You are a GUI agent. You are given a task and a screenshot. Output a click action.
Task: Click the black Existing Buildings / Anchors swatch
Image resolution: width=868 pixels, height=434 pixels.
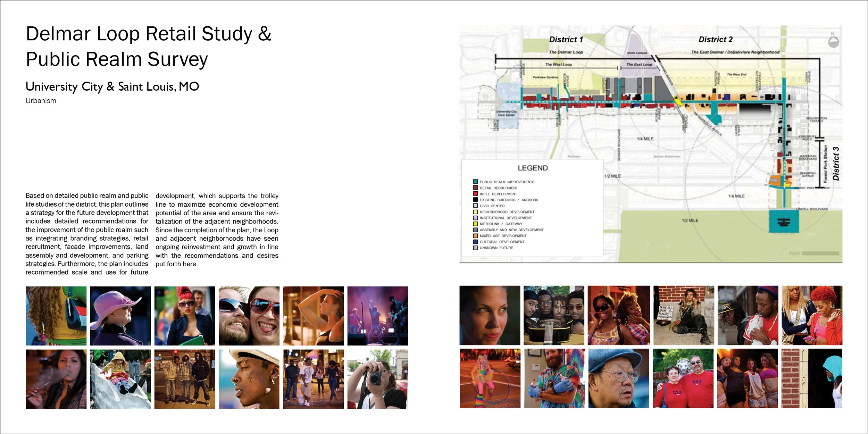click(475, 200)
